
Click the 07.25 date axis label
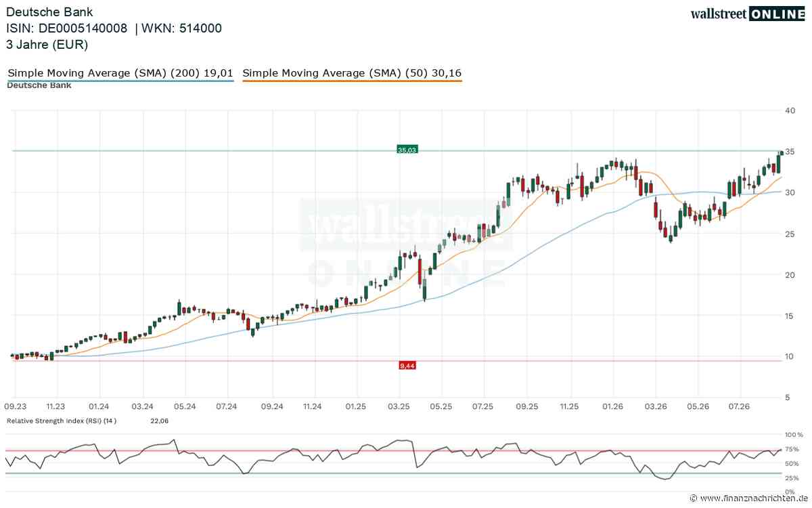coord(483,407)
